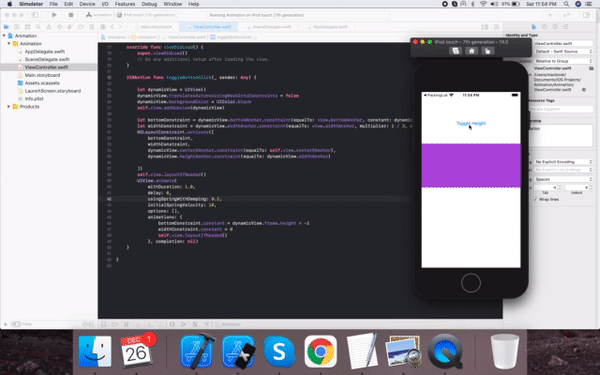Collapse the Animation project root
The width and height of the screenshot is (600, 375).
[x=4, y=36]
